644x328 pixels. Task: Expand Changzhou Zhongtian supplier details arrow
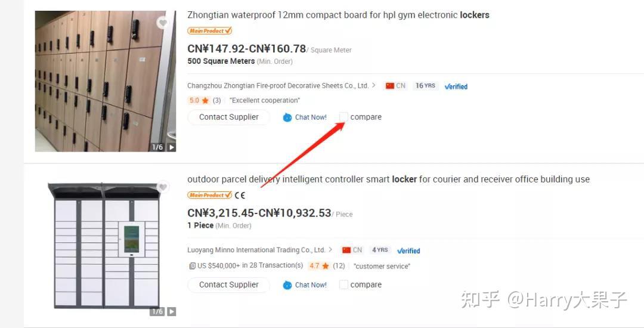373,85
